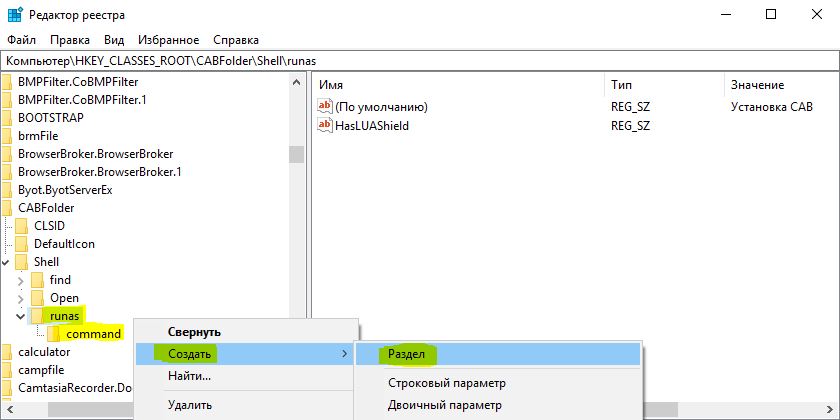Viewport: 840px width, 420px height.
Task: Expand the find tree node
Action: (x=21, y=280)
